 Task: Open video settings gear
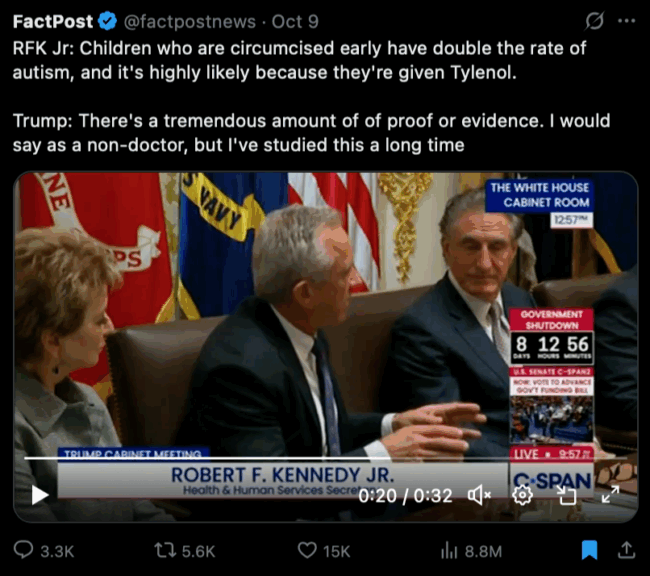[x=521, y=494]
